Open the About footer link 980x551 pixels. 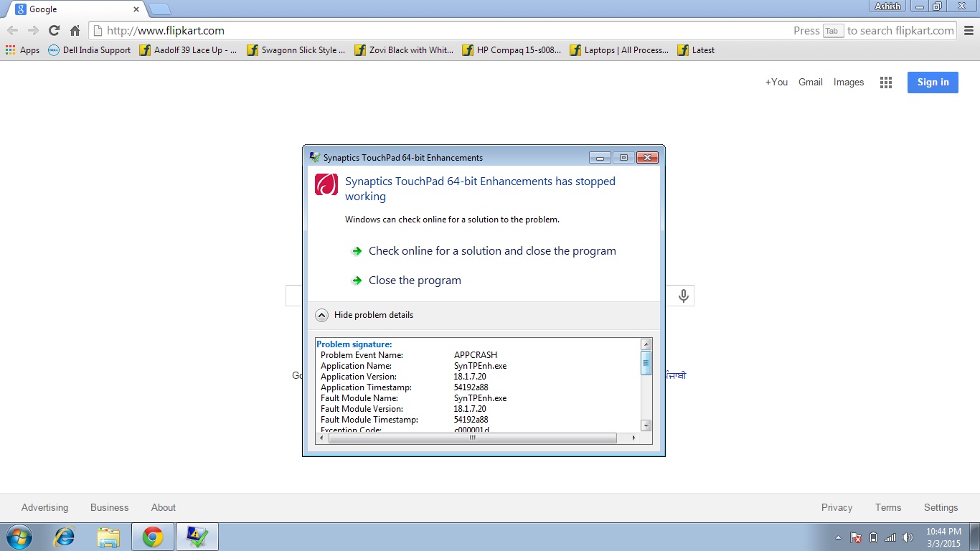164,507
